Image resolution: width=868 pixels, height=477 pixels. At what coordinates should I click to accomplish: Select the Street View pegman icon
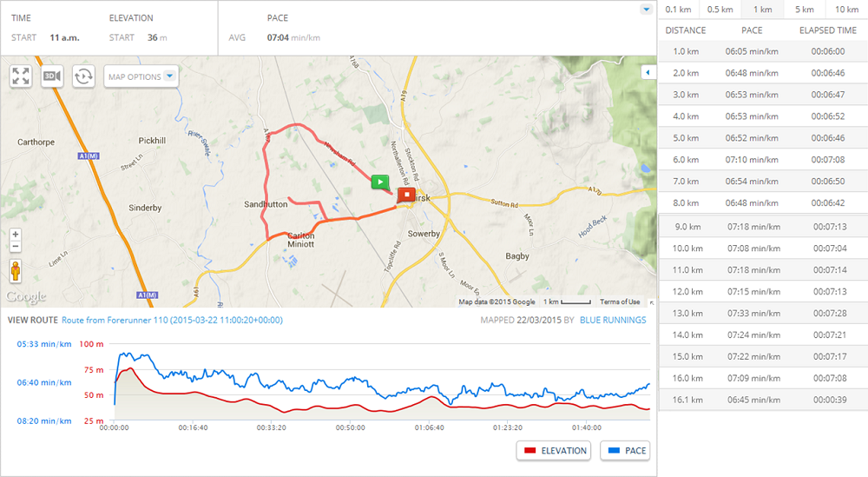point(16,270)
